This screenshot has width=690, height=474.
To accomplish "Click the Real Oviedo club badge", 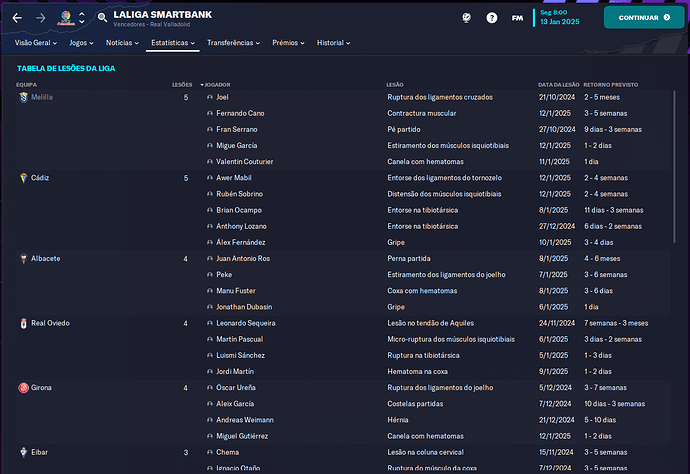I will pyautogui.click(x=24, y=323).
